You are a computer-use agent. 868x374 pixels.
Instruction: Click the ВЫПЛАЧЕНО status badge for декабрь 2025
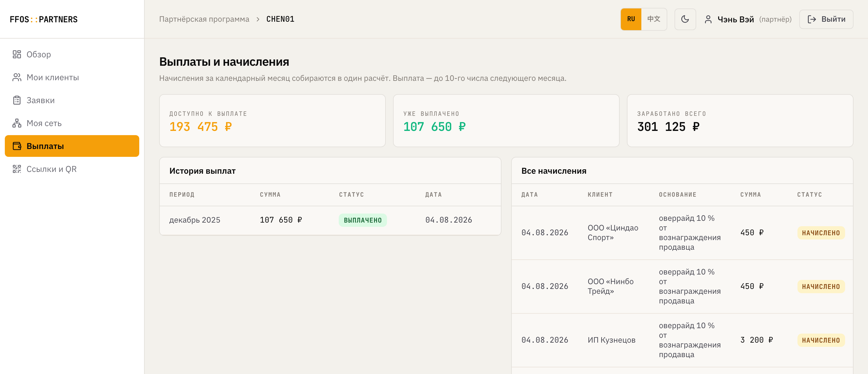(363, 220)
